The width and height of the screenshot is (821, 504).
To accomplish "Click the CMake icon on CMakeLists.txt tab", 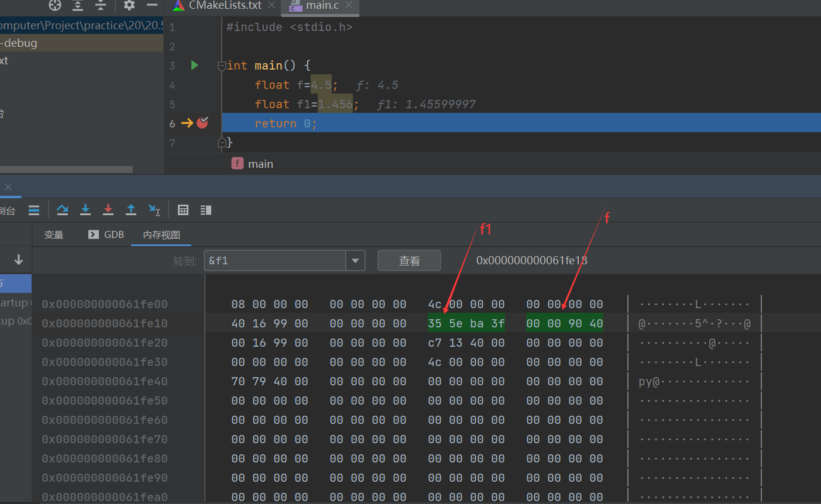I will (x=179, y=5).
